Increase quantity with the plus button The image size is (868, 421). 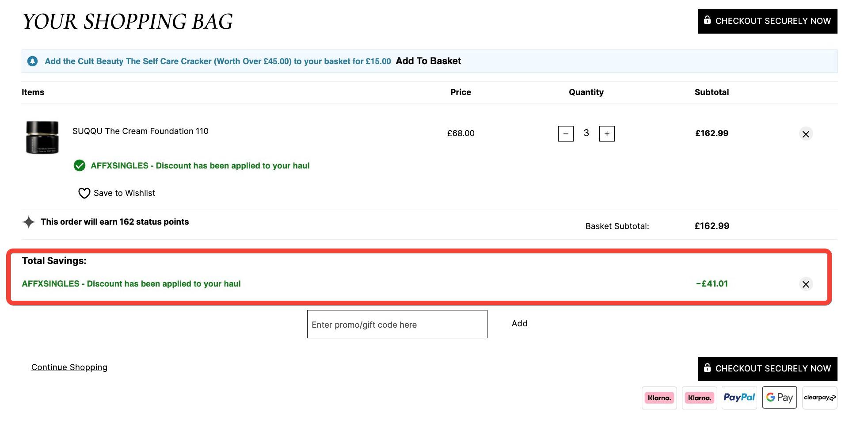[607, 134]
